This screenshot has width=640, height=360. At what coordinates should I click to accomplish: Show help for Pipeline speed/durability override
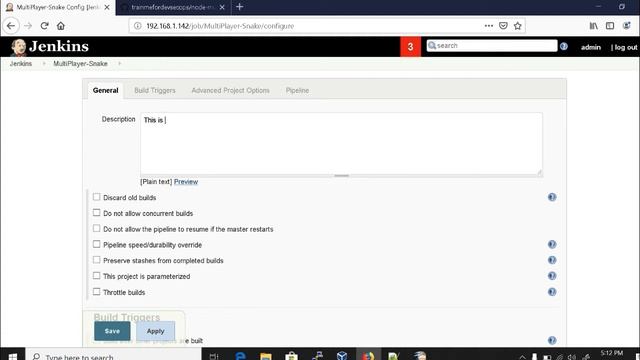[x=552, y=244]
